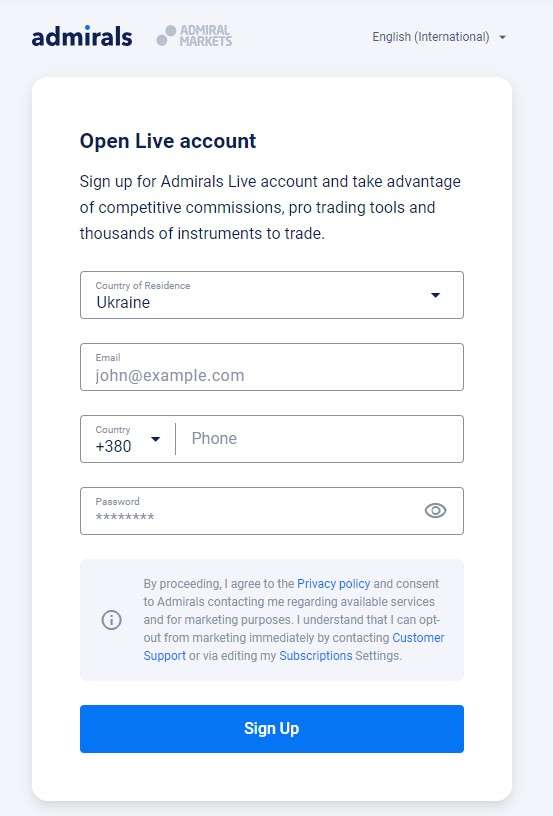Screen dimensions: 553x816
Task: Click the info circle icon
Action: (x=111, y=620)
